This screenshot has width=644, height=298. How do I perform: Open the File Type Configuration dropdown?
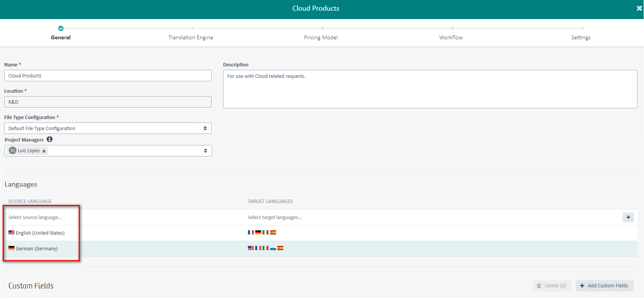[x=108, y=128]
